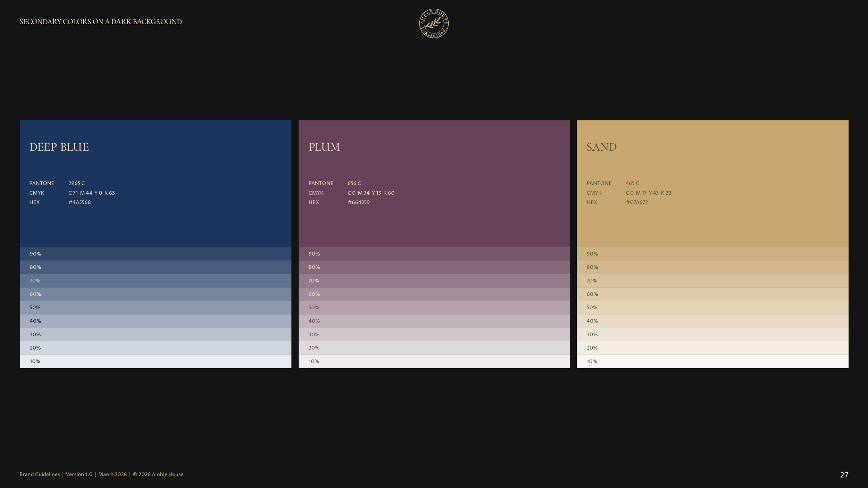The height and width of the screenshot is (488, 868).
Task: Click the Sand 90% tint band
Action: click(x=712, y=254)
